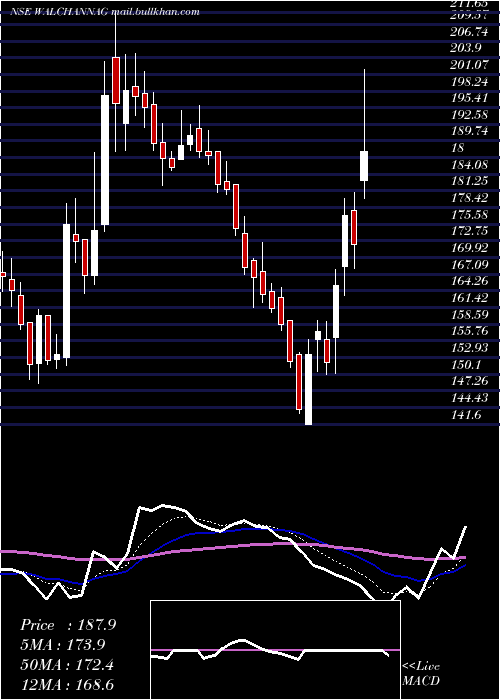This screenshot has height=700, width=500.
Task: Click the Price : 187.9 readout
Action: click(68, 625)
